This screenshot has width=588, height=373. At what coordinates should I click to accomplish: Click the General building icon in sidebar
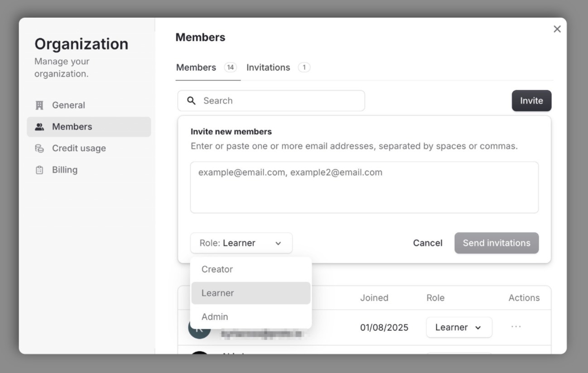pos(40,105)
